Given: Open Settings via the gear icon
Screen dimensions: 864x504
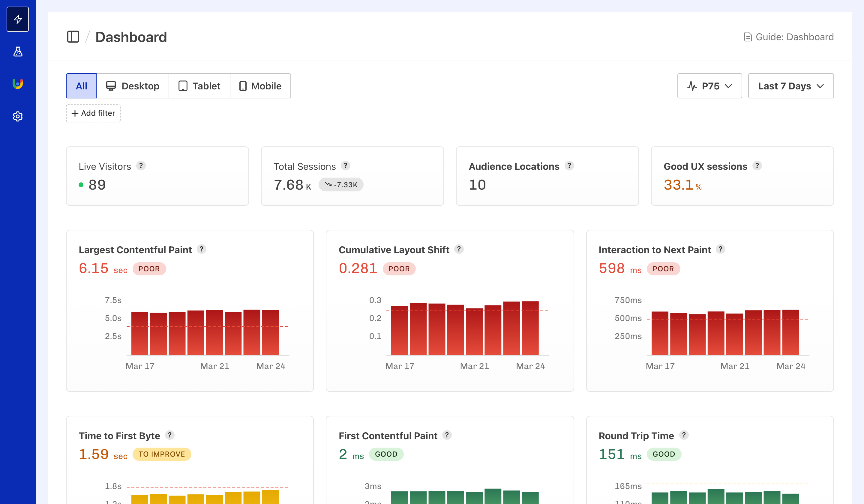Looking at the screenshot, I should (17, 116).
